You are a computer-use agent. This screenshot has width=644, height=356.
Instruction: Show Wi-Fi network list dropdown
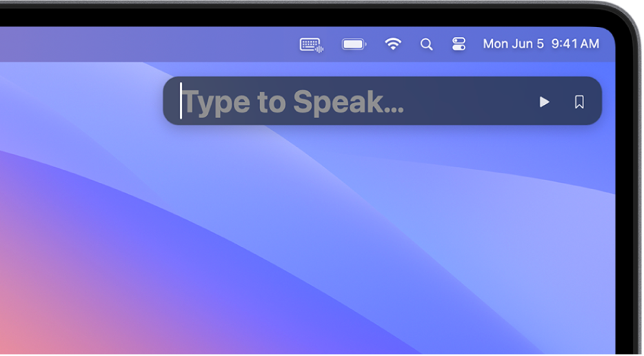[393, 44]
